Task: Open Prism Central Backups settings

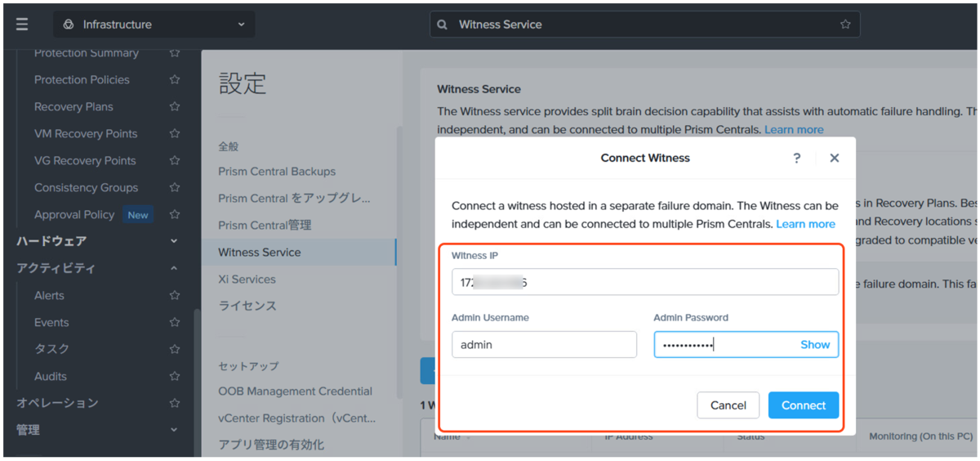Action: click(277, 172)
